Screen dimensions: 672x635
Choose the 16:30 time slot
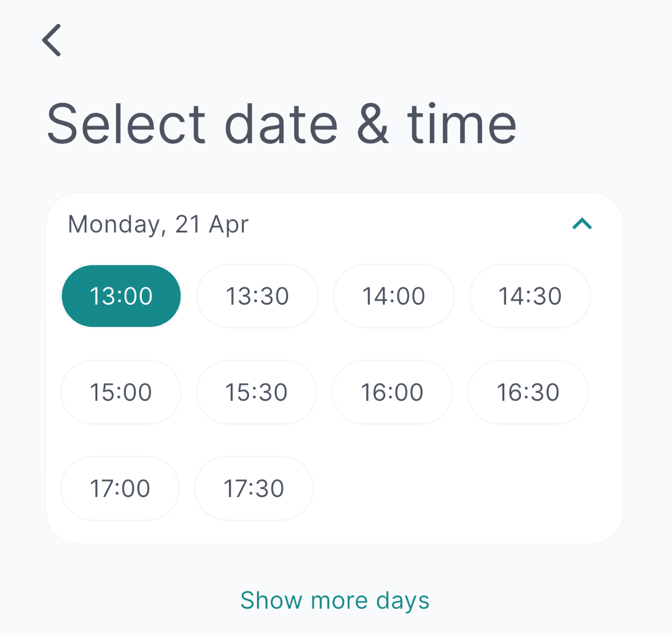pyautogui.click(x=528, y=392)
